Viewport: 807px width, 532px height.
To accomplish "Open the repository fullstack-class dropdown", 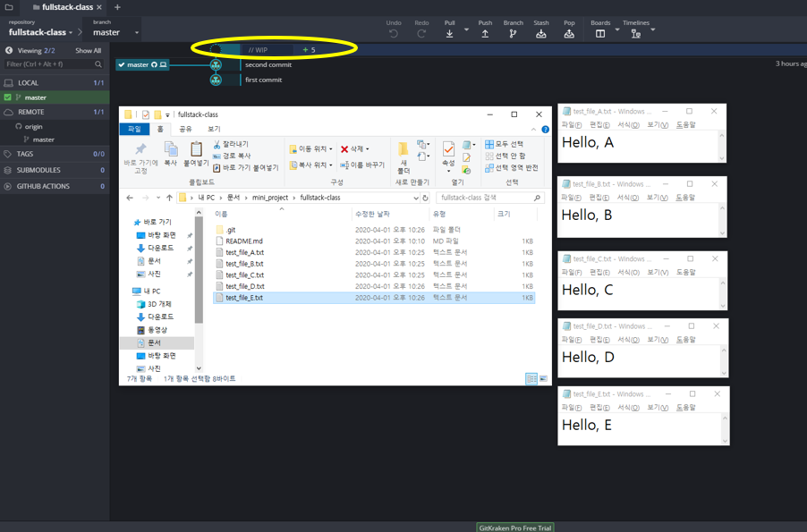I will pos(40,32).
